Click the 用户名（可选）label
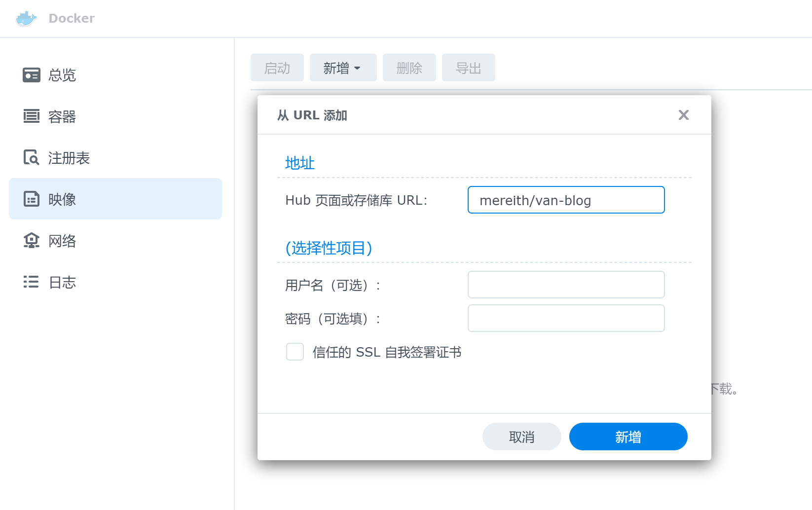This screenshot has height=510, width=812. click(333, 285)
